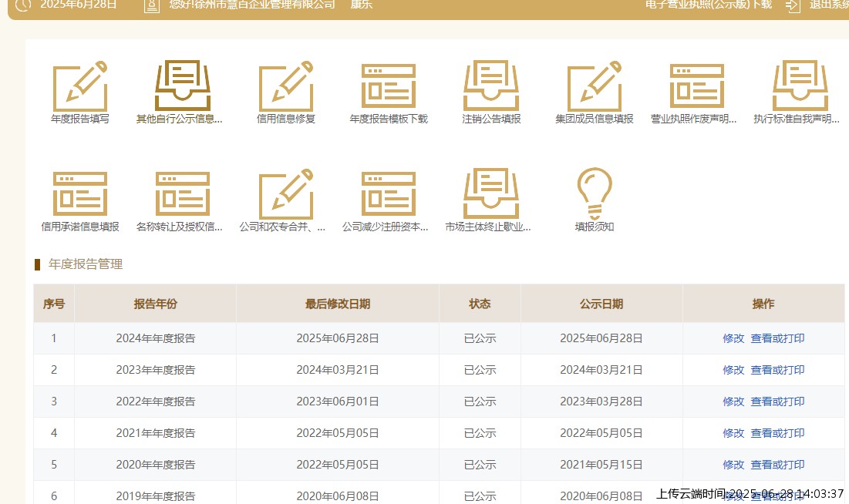Click the clock icon beside the date
Screen dimensions: 849x504
point(22,5)
